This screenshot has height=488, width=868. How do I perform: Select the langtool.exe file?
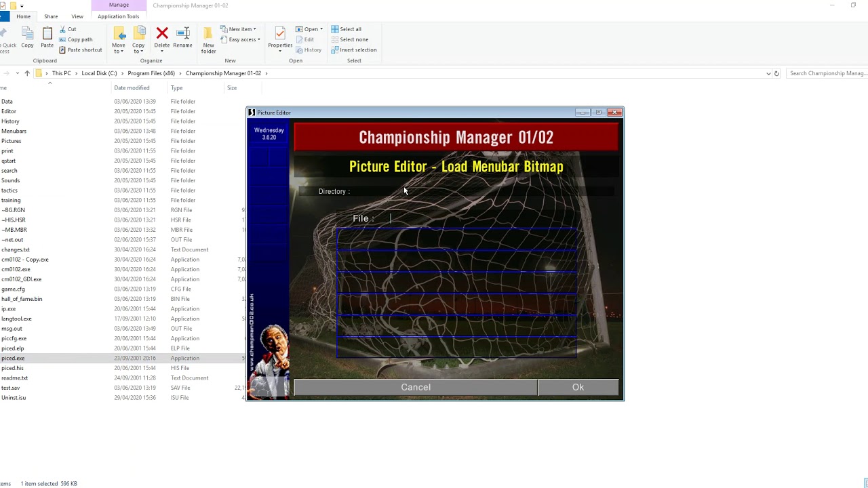[x=16, y=319]
